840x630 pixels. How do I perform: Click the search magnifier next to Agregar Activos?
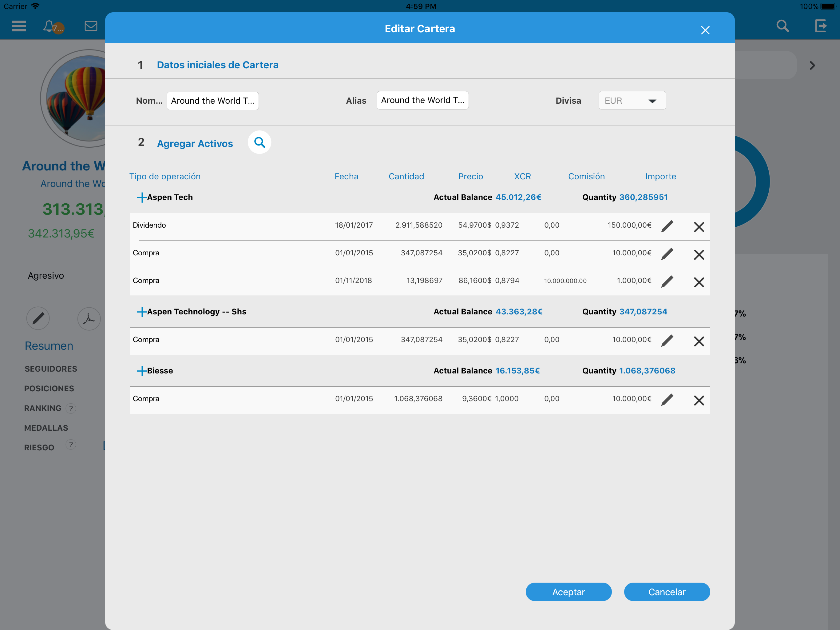(260, 142)
